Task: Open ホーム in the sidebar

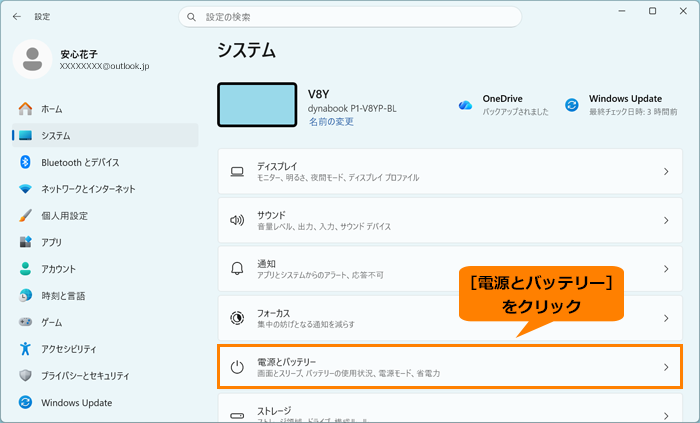Action: [x=105, y=109]
